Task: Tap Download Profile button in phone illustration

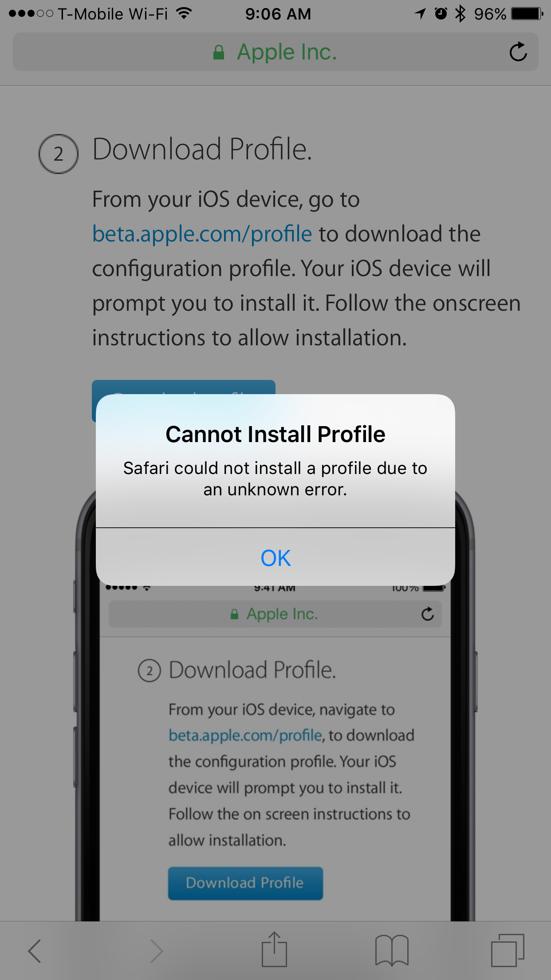Action: 245,883
